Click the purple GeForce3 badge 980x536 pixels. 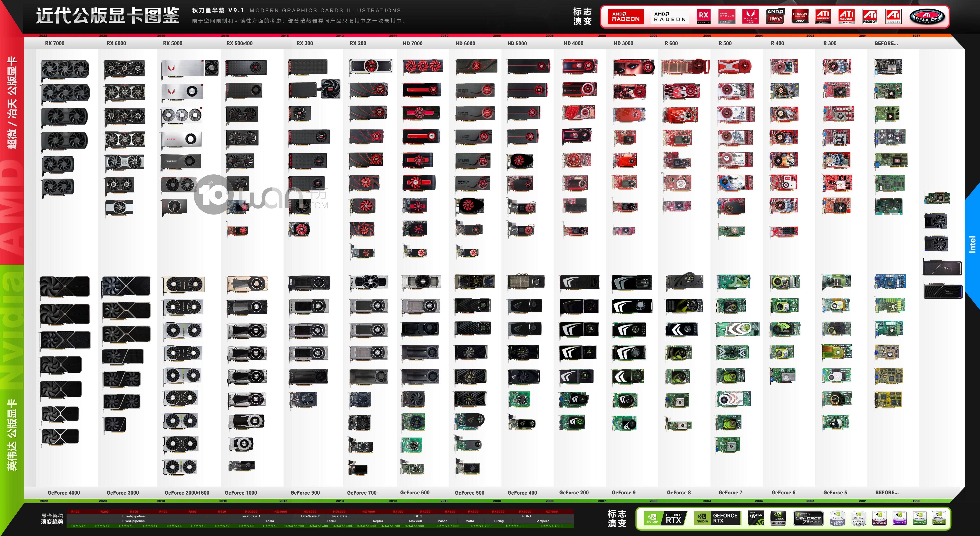pyautogui.click(x=899, y=519)
